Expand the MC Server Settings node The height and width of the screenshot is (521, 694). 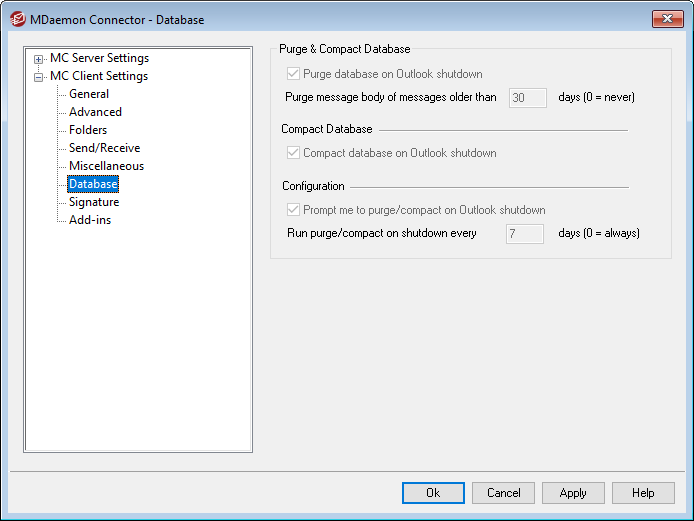[39, 59]
